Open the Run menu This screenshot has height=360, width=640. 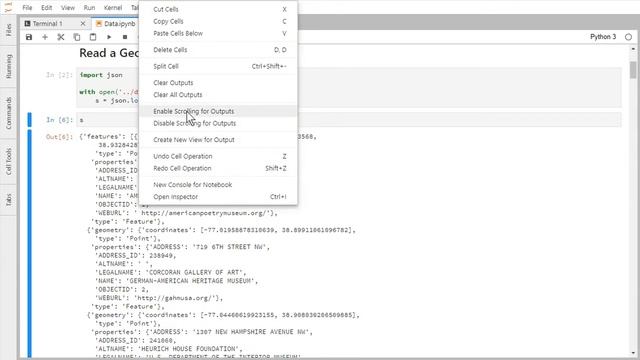(x=89, y=8)
